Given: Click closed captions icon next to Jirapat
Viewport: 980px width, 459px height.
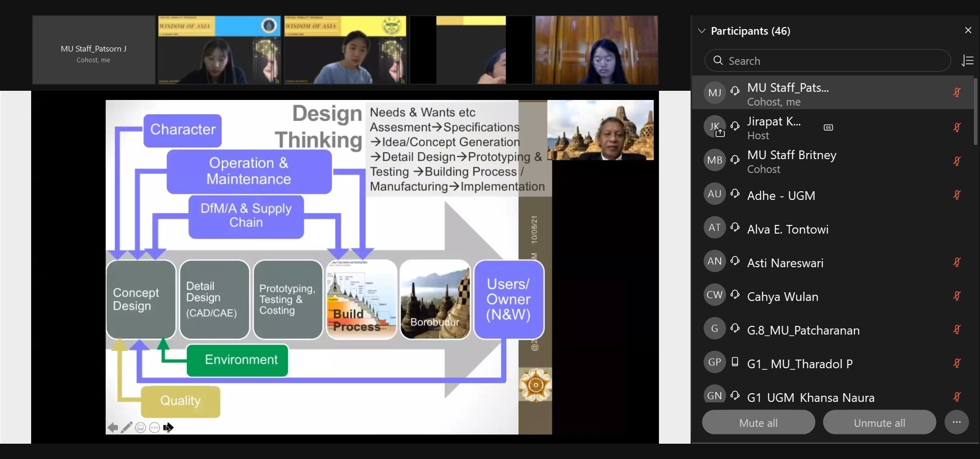Looking at the screenshot, I should (828, 127).
